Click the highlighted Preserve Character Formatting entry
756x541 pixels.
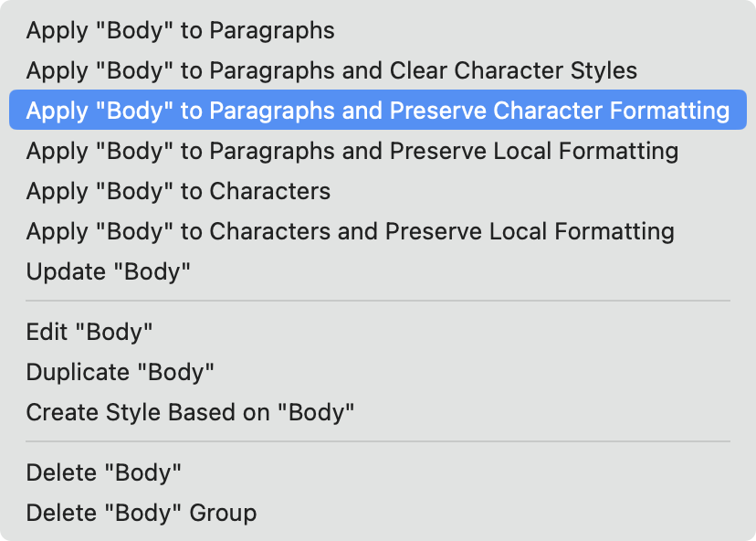tap(377, 111)
